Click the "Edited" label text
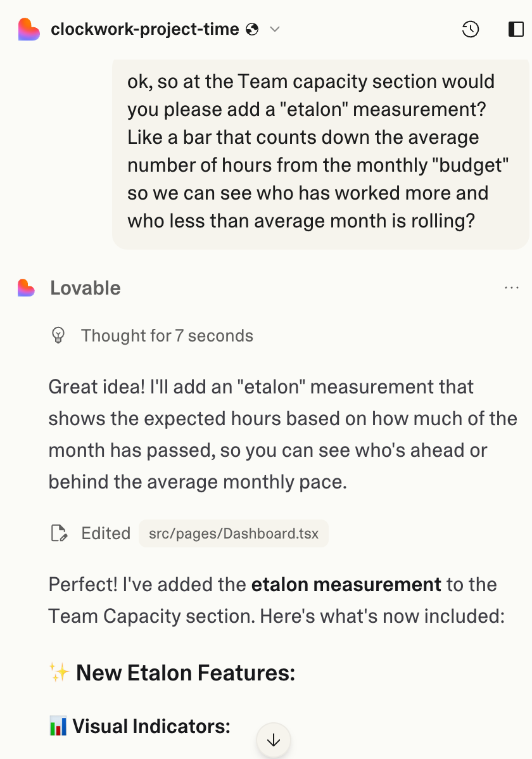532x759 pixels. pos(106,533)
